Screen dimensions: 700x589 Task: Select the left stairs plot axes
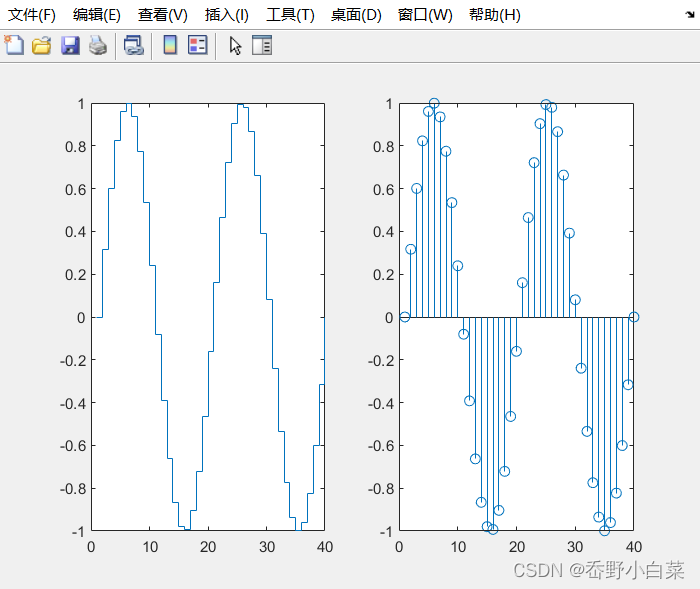tap(208, 317)
